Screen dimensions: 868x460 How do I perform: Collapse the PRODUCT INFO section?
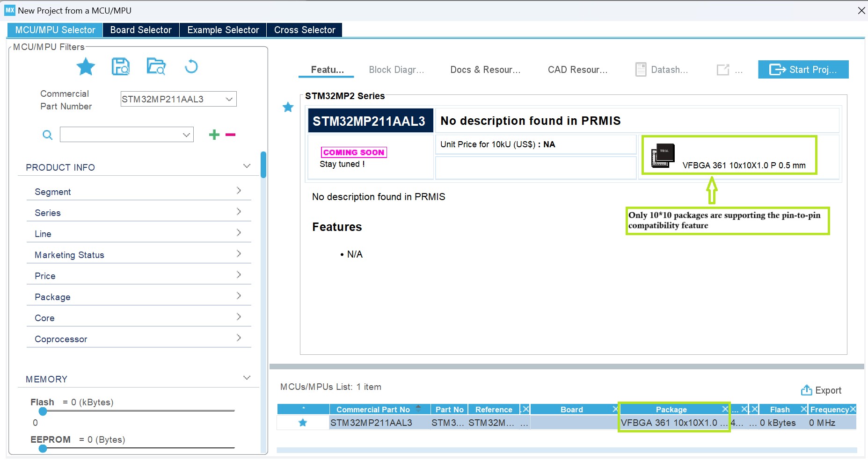[x=247, y=166]
